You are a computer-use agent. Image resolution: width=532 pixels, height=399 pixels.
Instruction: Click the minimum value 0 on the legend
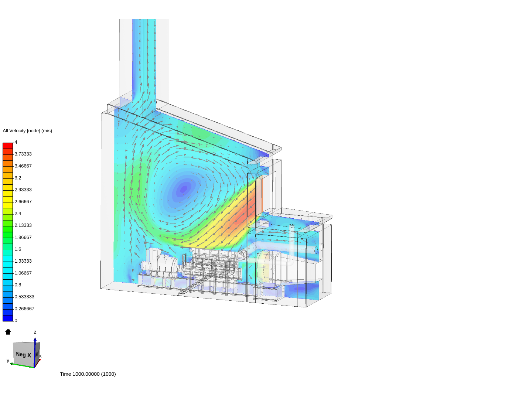[x=15, y=320]
